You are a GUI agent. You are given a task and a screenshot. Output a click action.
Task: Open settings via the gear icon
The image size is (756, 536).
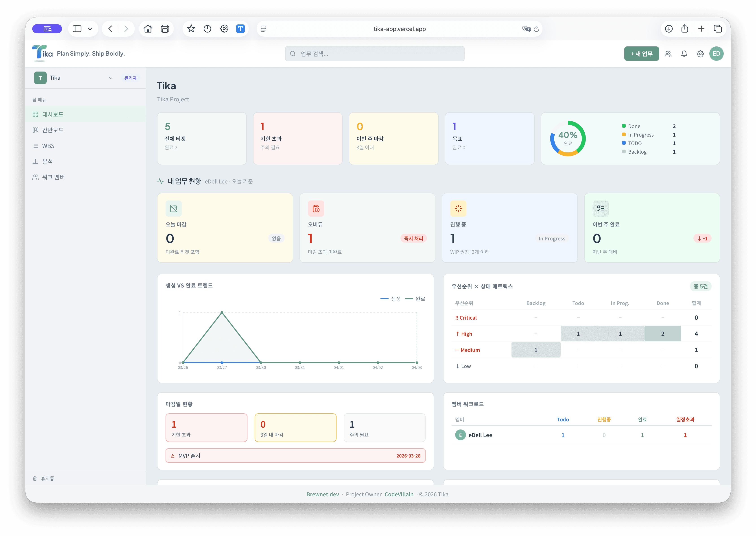coord(700,53)
